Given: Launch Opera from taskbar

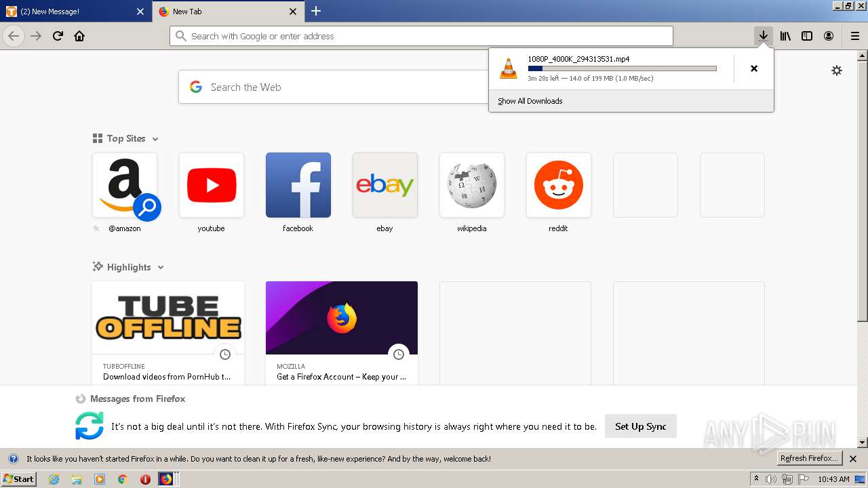Looking at the screenshot, I should [x=145, y=479].
